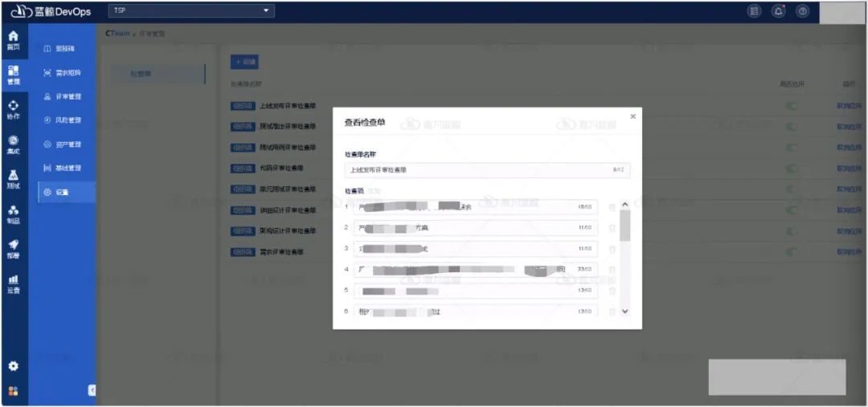Image resolution: width=868 pixels, height=407 pixels.
Task: Click the action link for 代码评审检查单 row
Action: point(850,168)
